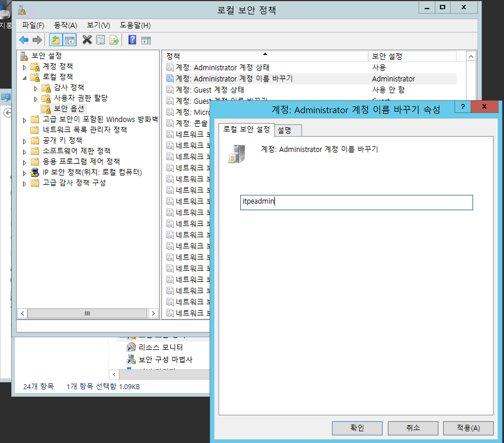Switch to the 설명 tab
The image size is (504, 443).
[288, 130]
